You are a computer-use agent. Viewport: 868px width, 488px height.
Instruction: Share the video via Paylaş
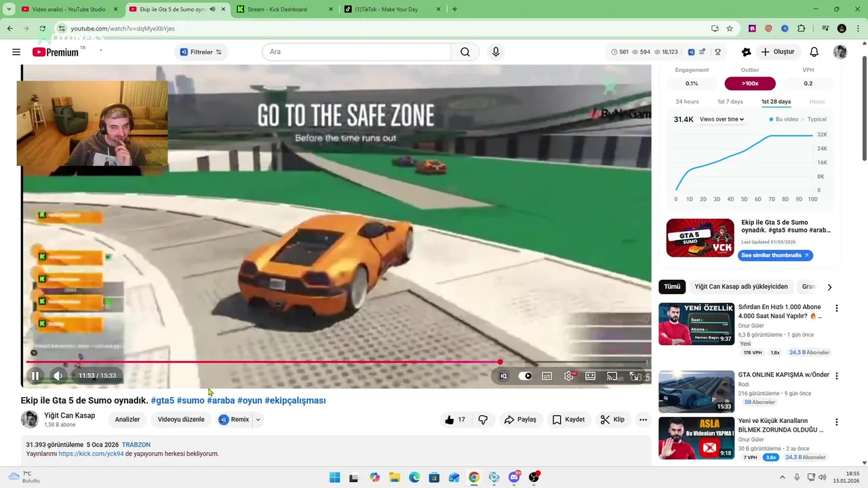point(520,420)
